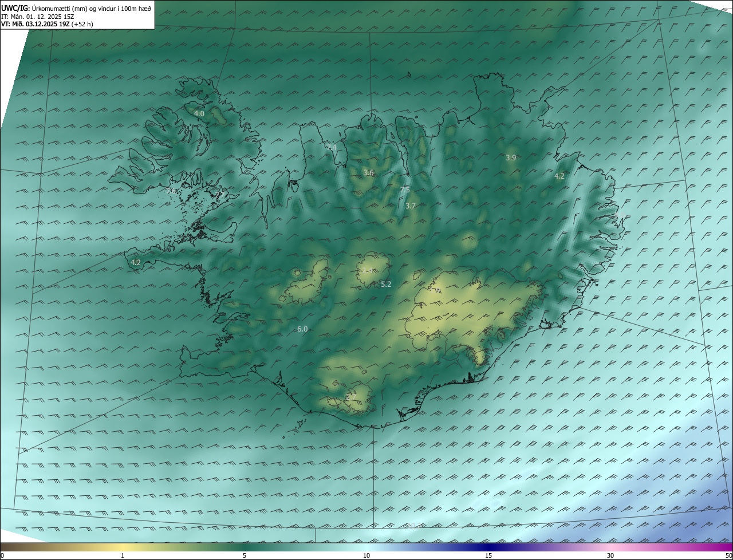
Task: Click the '0' tick label on the colorbar
Action: click(x=2, y=555)
